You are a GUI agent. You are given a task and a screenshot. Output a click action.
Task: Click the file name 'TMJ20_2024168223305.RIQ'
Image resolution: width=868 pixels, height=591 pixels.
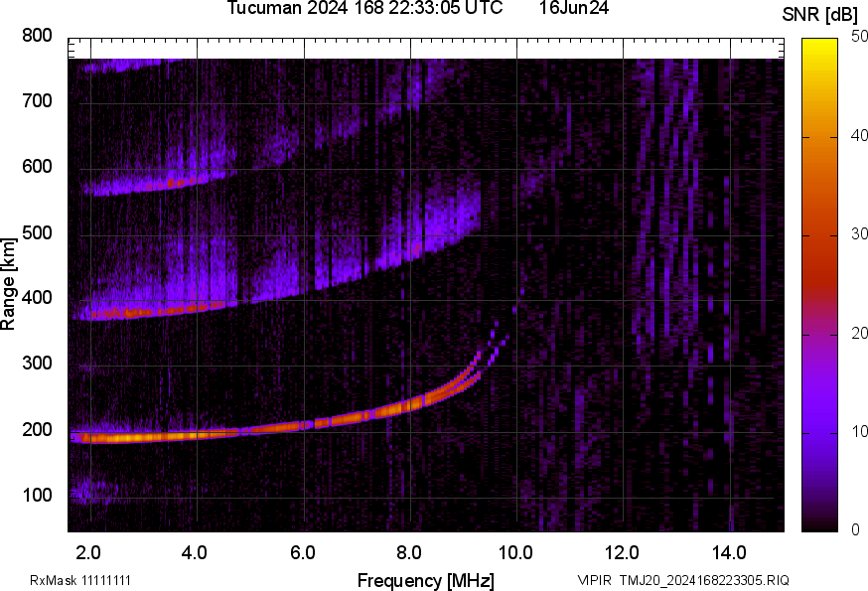(704, 580)
